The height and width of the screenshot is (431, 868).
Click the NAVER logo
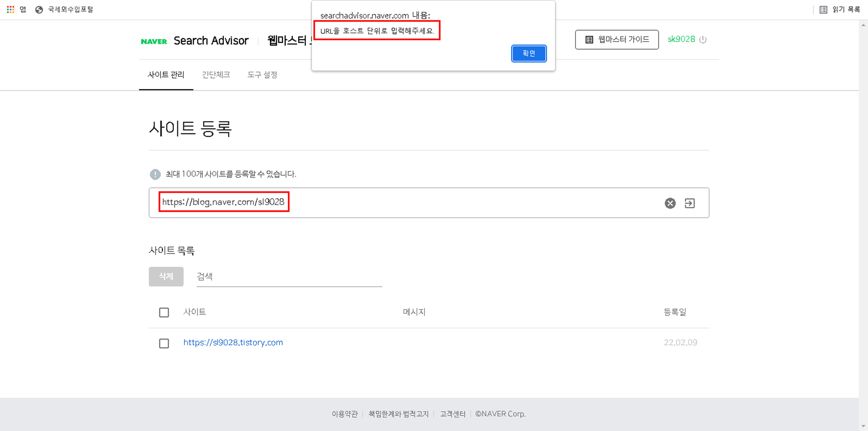(x=154, y=42)
